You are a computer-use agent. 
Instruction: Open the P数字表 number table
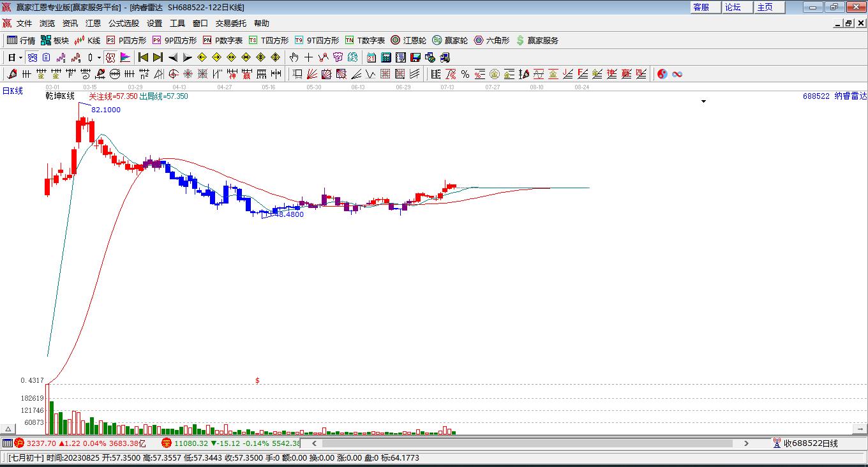click(x=222, y=40)
